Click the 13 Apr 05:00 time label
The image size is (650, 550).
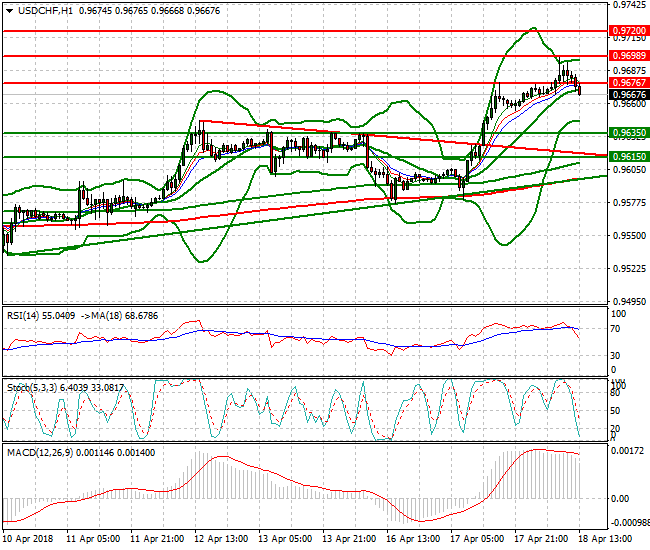(285, 539)
